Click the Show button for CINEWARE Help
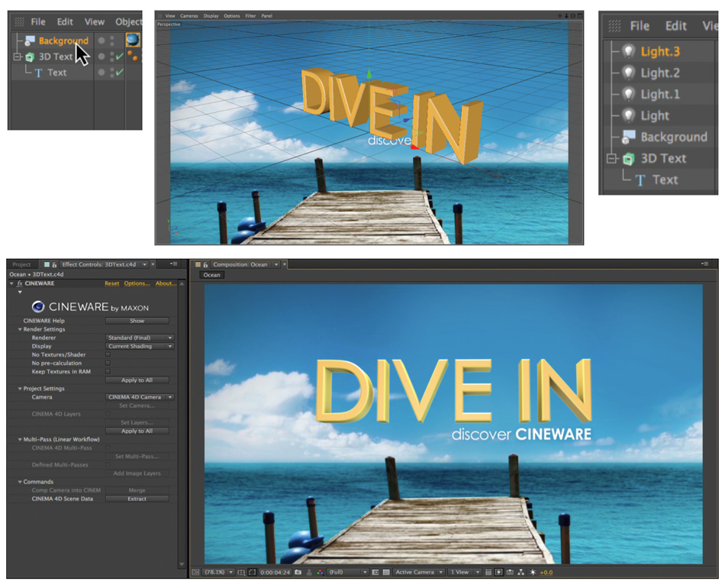The image size is (728, 585). (x=137, y=321)
